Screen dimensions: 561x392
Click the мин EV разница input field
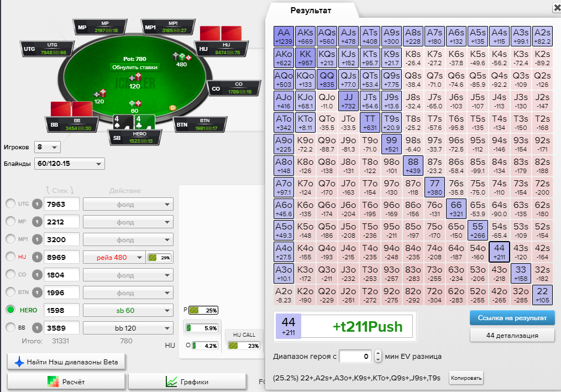(355, 356)
